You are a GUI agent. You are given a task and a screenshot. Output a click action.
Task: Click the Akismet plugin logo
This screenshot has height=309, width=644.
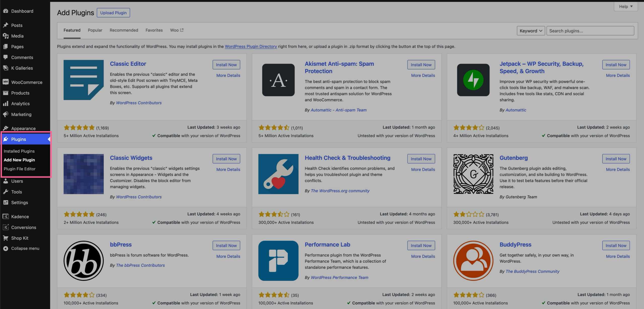278,80
